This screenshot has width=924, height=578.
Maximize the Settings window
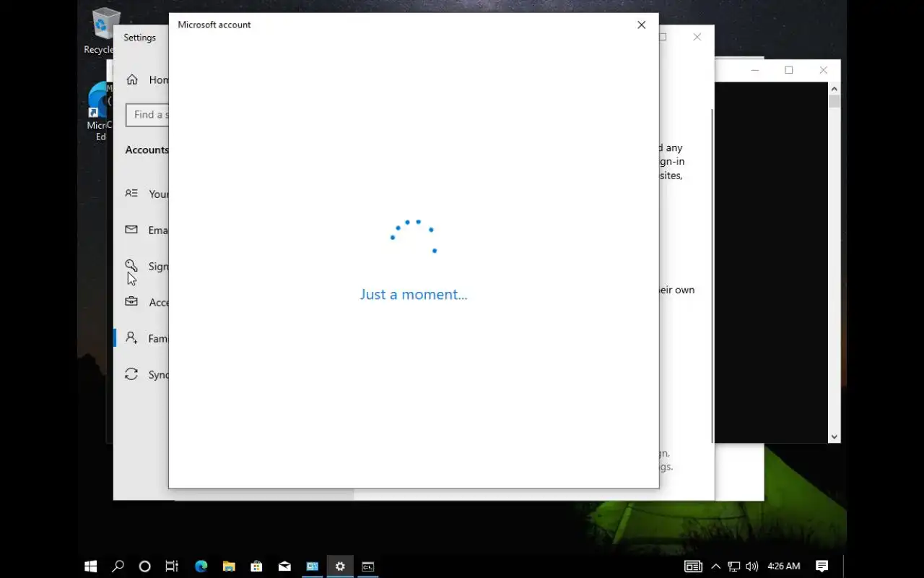(663, 37)
